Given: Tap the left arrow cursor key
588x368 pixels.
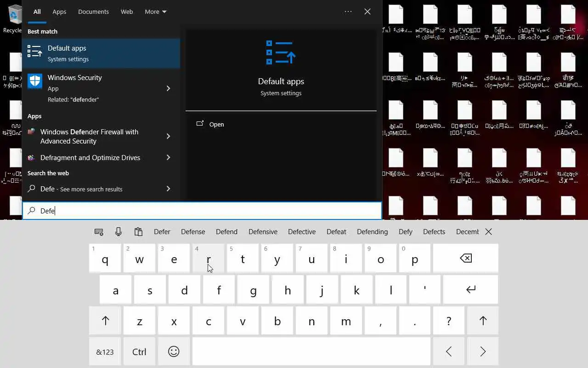Looking at the screenshot, I should [x=449, y=351].
